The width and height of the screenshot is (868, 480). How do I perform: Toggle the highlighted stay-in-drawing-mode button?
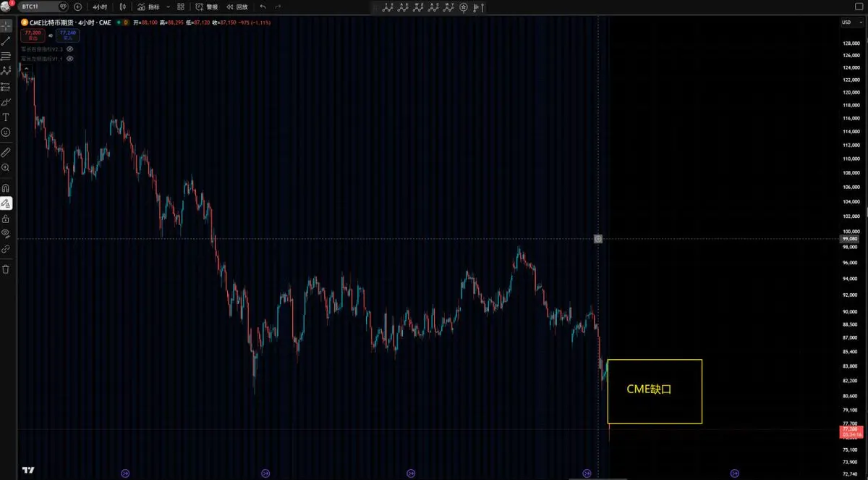tap(6, 203)
